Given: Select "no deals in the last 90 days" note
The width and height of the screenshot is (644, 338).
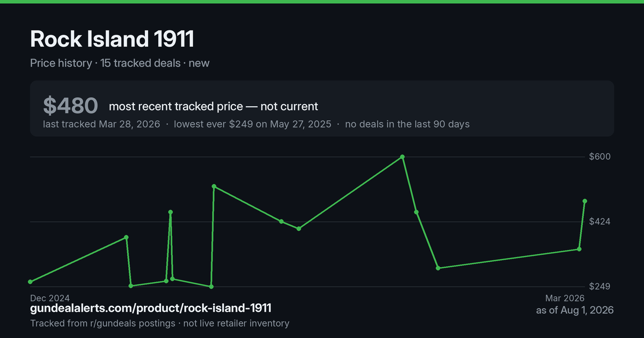Looking at the screenshot, I should (407, 124).
